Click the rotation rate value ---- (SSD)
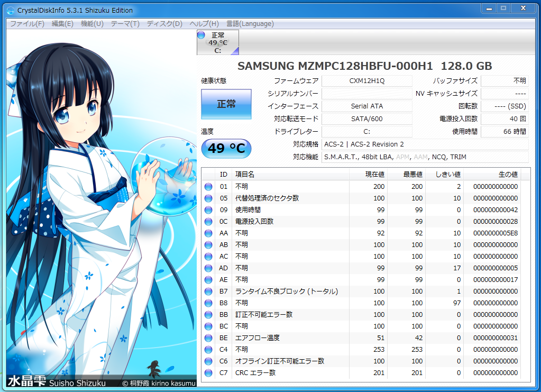The image size is (541, 392). tap(505, 106)
